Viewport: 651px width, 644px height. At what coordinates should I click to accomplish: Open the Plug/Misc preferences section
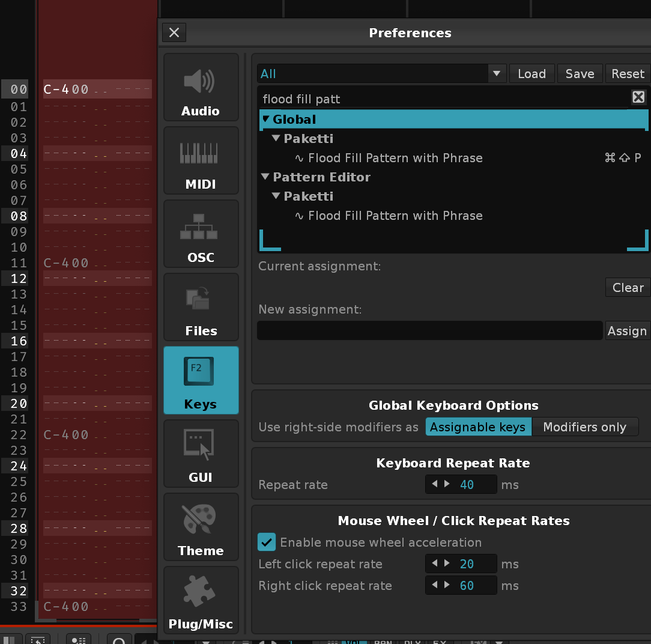tap(201, 601)
